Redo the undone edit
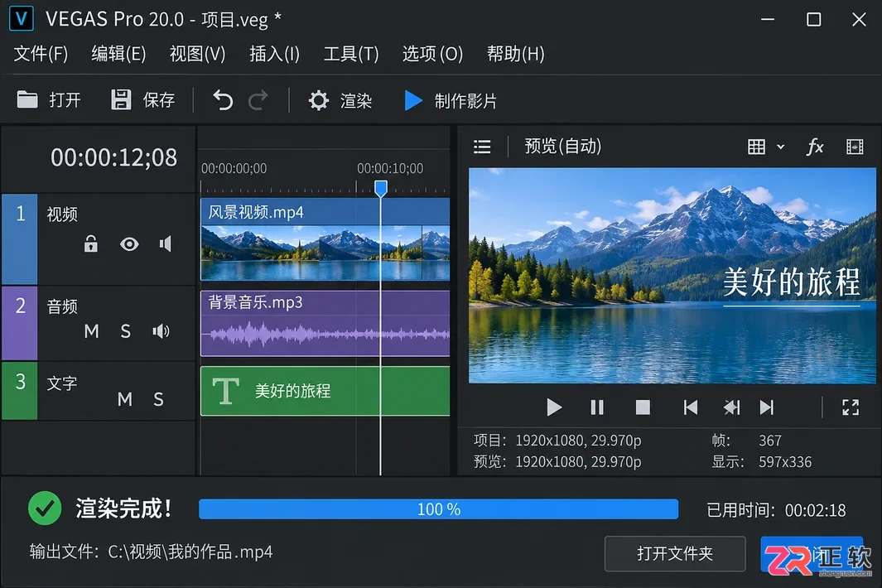The width and height of the screenshot is (882, 588). [258, 101]
